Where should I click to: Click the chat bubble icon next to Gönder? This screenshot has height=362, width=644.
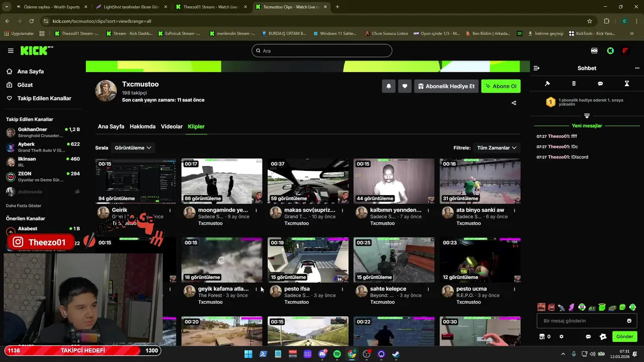[x=588, y=336]
